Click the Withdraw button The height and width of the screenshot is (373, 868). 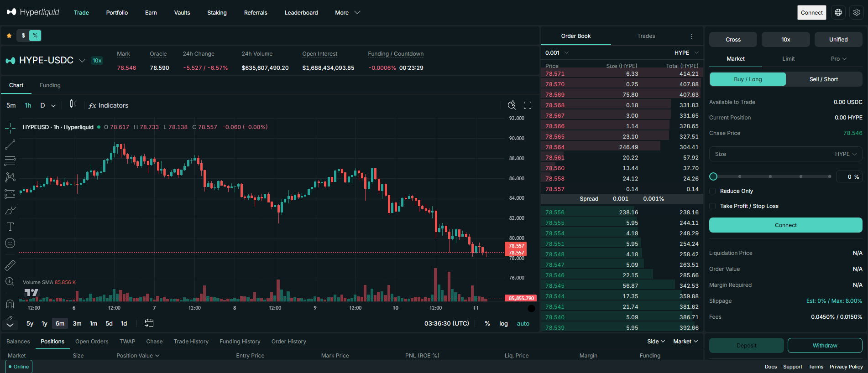pyautogui.click(x=825, y=346)
